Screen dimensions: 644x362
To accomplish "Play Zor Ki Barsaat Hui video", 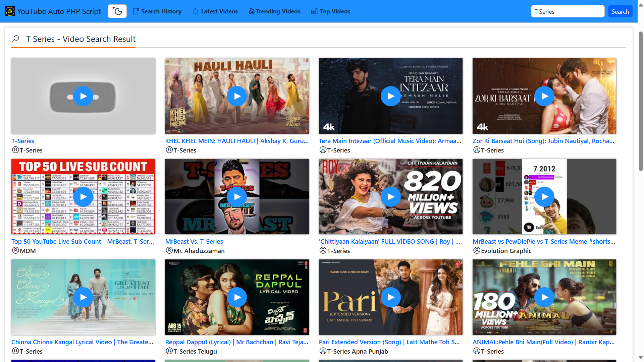I will [x=544, y=96].
